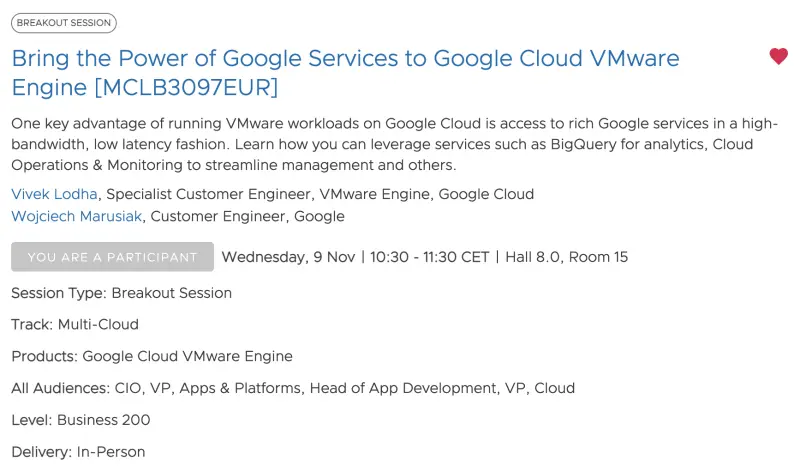
Task: Open Wojciech Marusiak's speaker profile
Action: pos(76,216)
